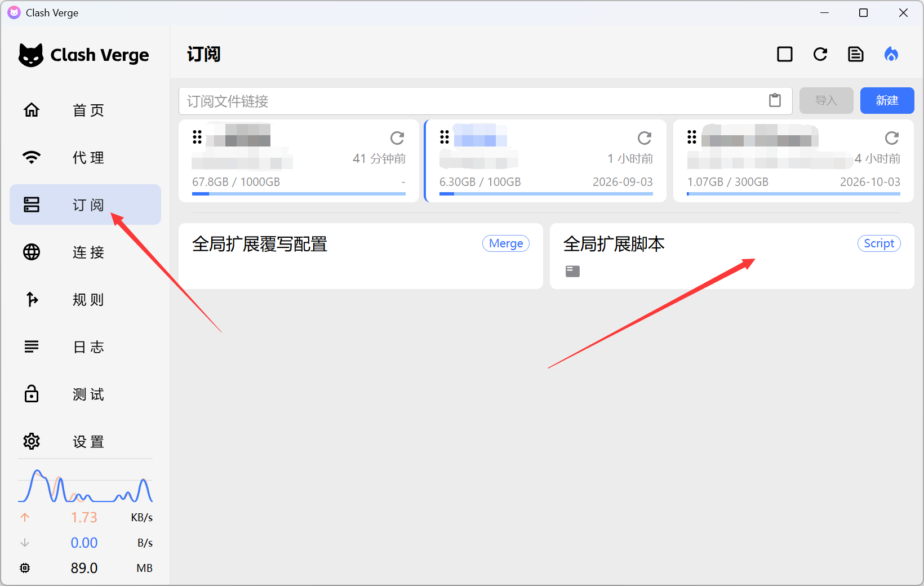Click the 2026-10-03 expiry date
Screen dimensions: 924x586
pyautogui.click(x=870, y=182)
